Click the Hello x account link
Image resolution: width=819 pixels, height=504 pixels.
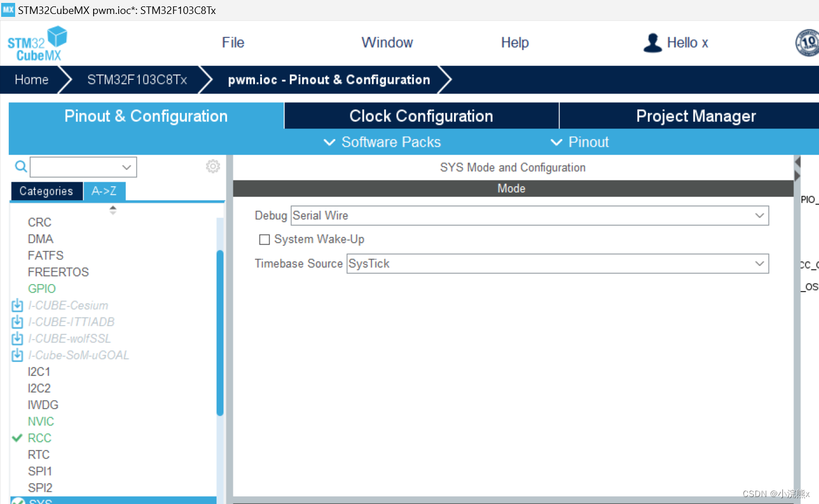[687, 42]
